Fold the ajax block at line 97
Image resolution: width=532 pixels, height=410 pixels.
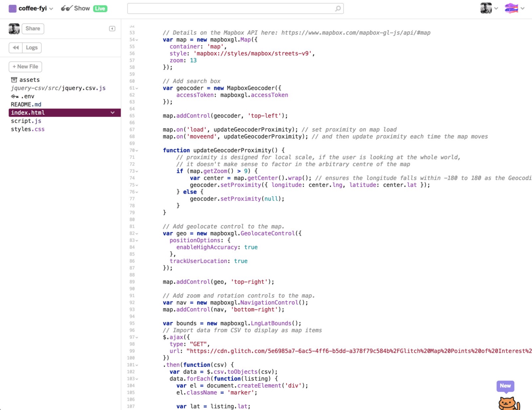(x=137, y=338)
